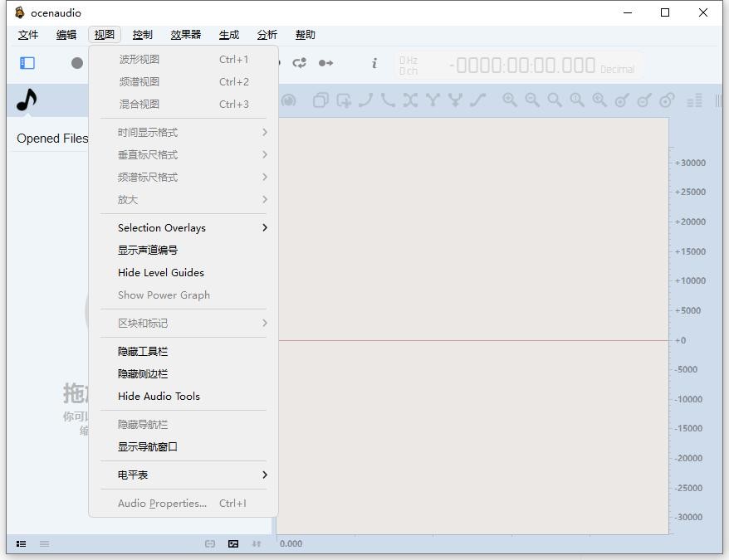Open the 分析 menu
This screenshot has width=729, height=560.
267,35
